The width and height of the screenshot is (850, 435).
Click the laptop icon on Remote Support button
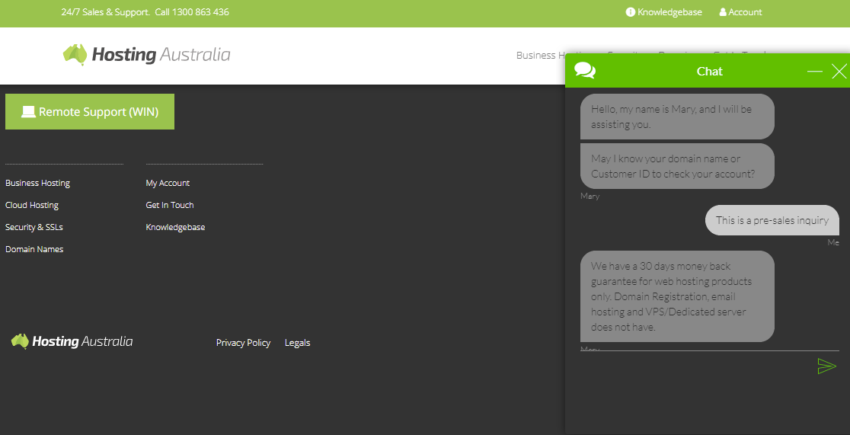tap(28, 112)
